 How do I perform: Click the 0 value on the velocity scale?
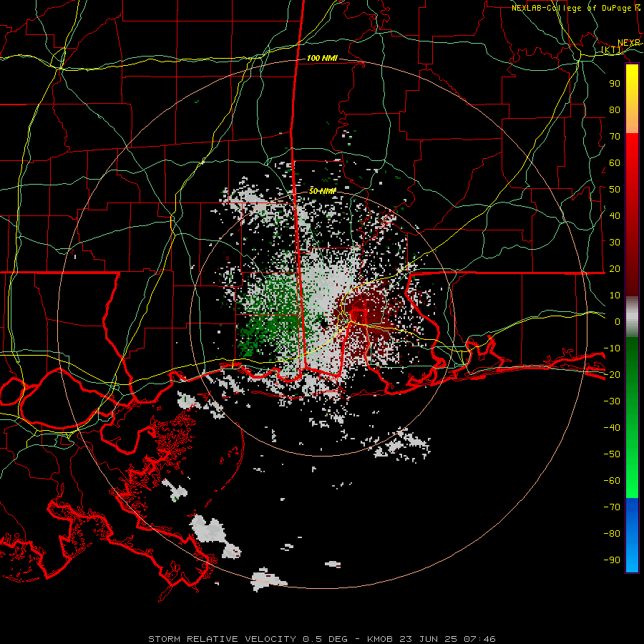point(618,322)
